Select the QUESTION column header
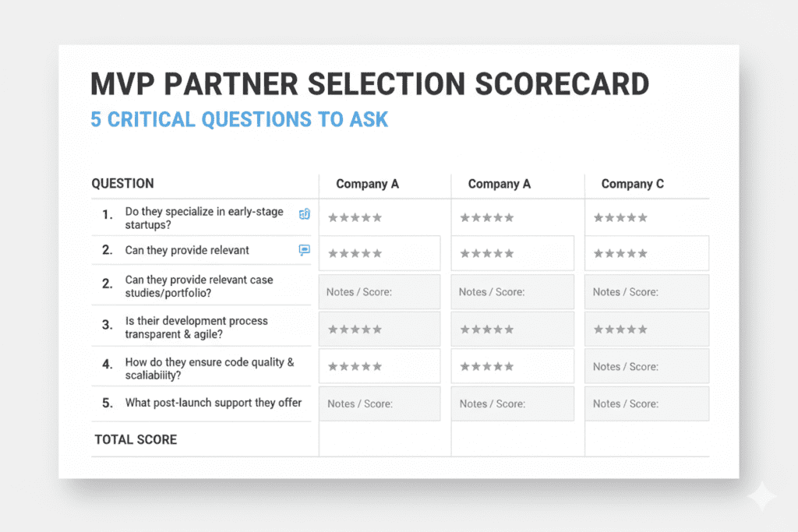 (122, 184)
